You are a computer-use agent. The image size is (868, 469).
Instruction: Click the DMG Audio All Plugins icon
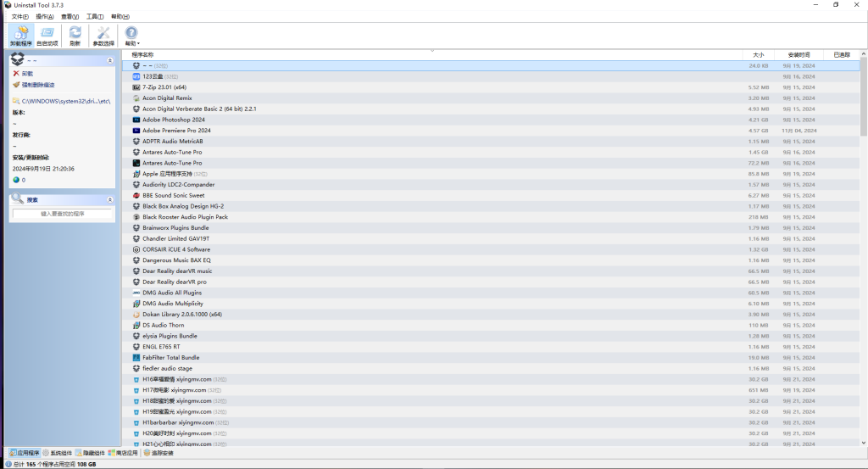[x=136, y=293]
